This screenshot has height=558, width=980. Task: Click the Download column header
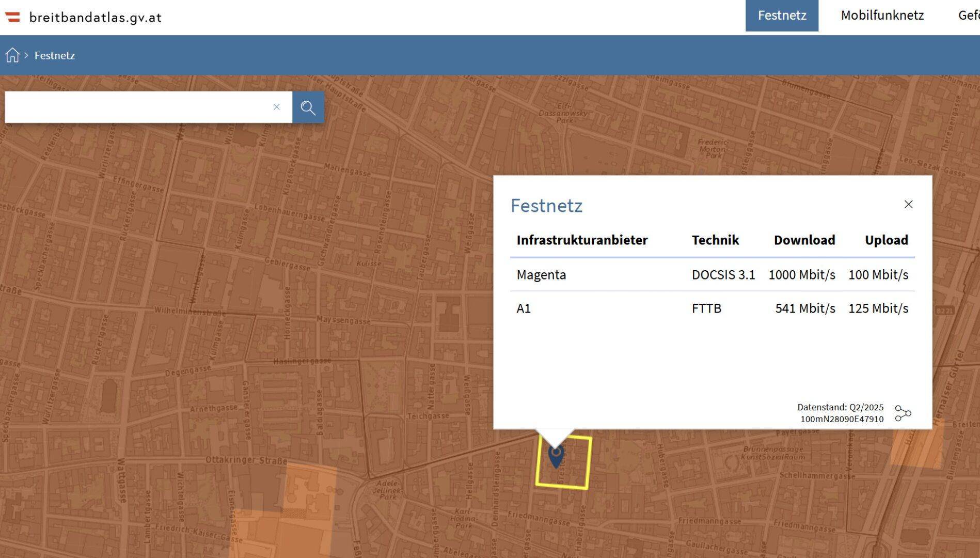[x=804, y=240]
